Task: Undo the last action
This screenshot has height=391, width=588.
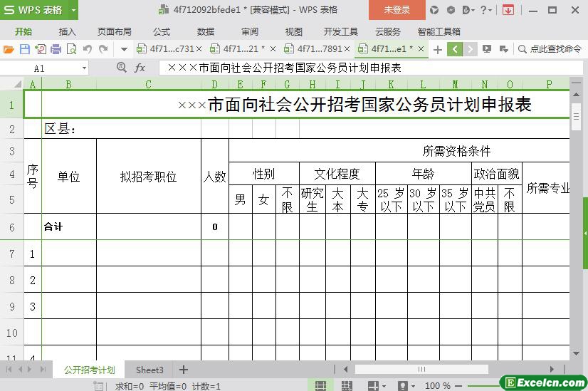Action: pyautogui.click(x=88, y=49)
